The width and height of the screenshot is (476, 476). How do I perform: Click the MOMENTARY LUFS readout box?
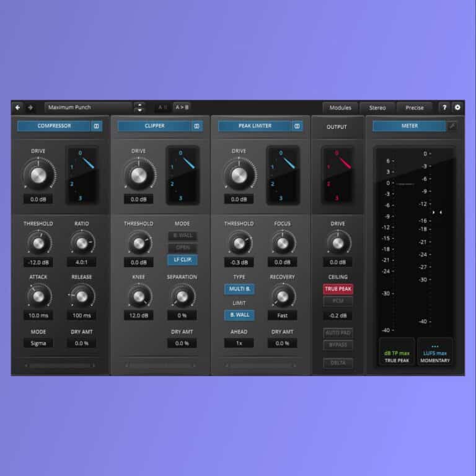[434, 351]
